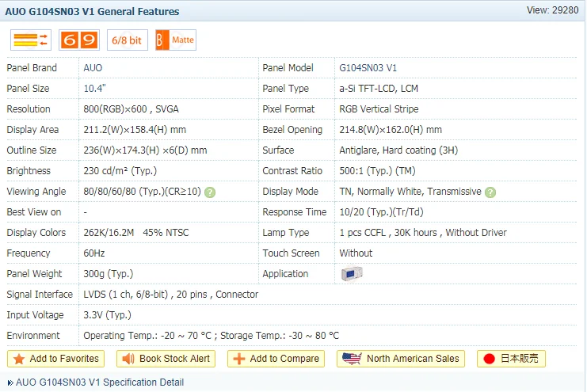This screenshot has width=587, height=392.
Task: Click the G104SN03 V1 panel model value
Action: tap(368, 68)
